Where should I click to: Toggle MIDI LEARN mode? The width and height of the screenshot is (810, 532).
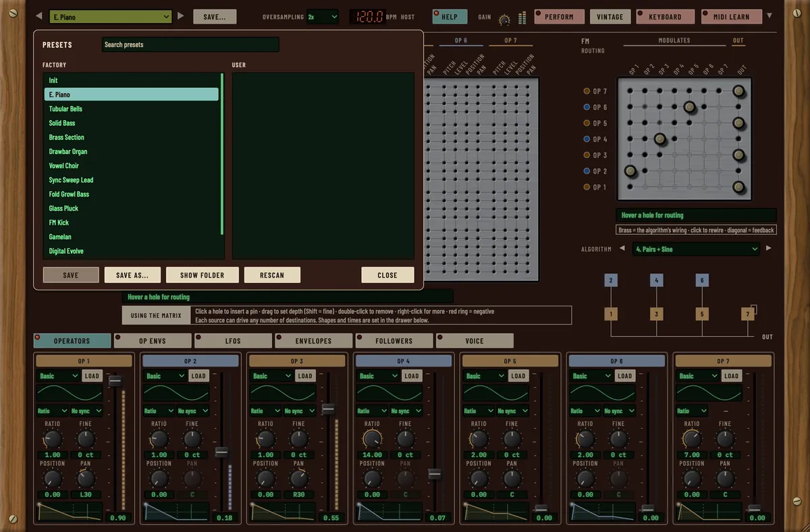click(x=731, y=17)
